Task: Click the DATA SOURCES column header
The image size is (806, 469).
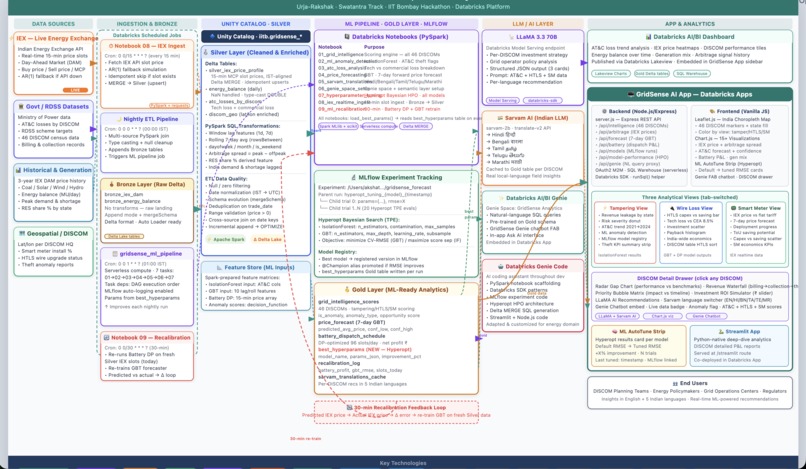Action: pyautogui.click(x=53, y=24)
